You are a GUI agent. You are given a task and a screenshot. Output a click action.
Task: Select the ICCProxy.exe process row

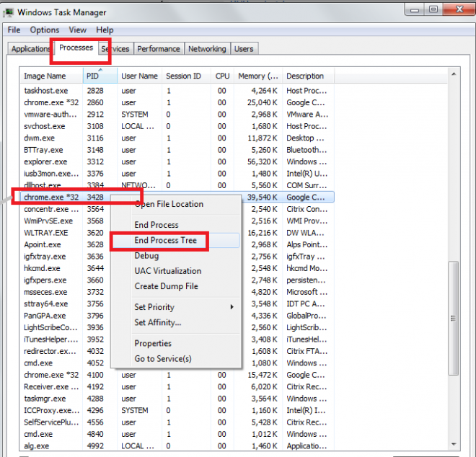pos(177,410)
